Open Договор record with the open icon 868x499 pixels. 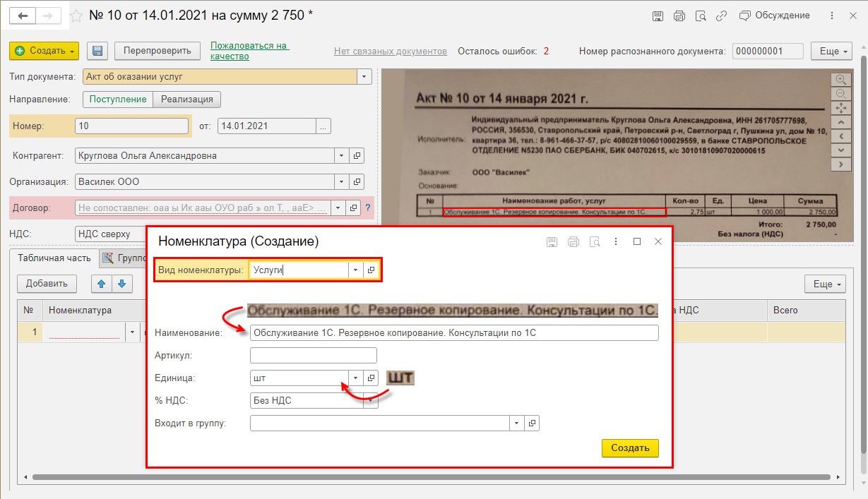[354, 208]
